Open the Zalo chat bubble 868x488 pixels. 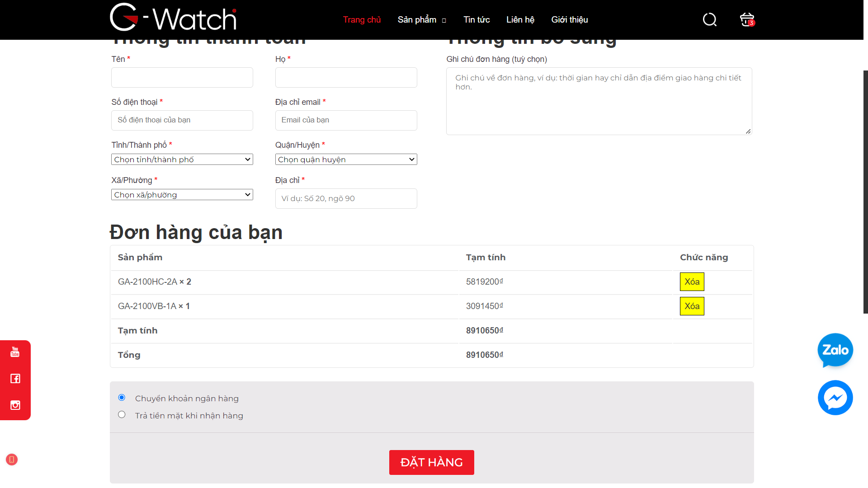(835, 351)
